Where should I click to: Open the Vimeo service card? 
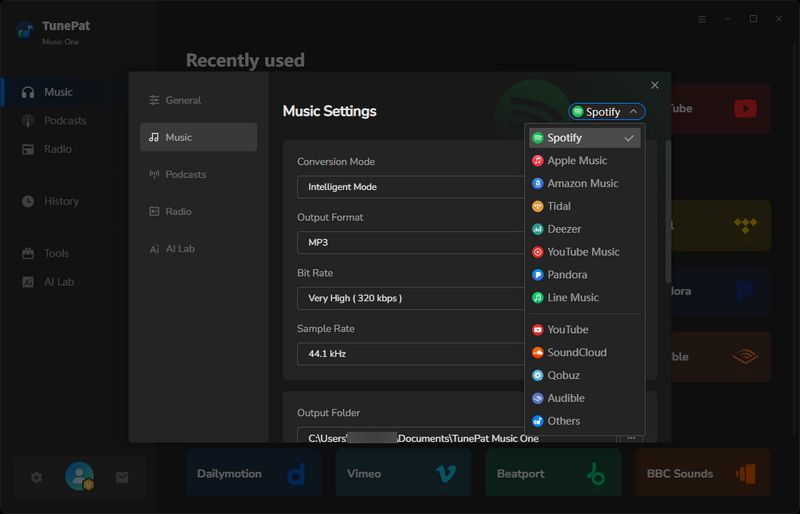(403, 473)
